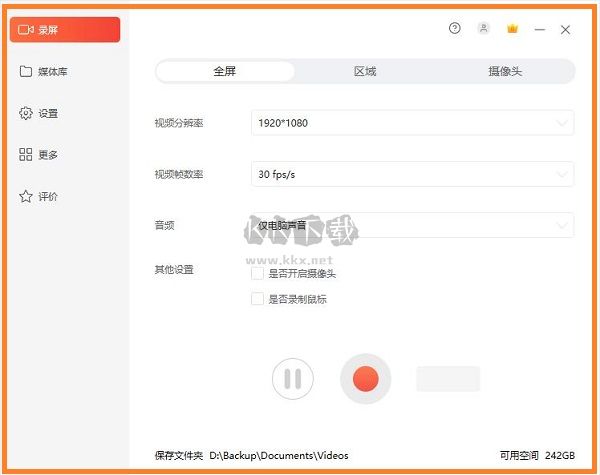This screenshot has width=600, height=475.
Task: Enable 是否开启摄像头 camera checkbox
Action: point(258,273)
